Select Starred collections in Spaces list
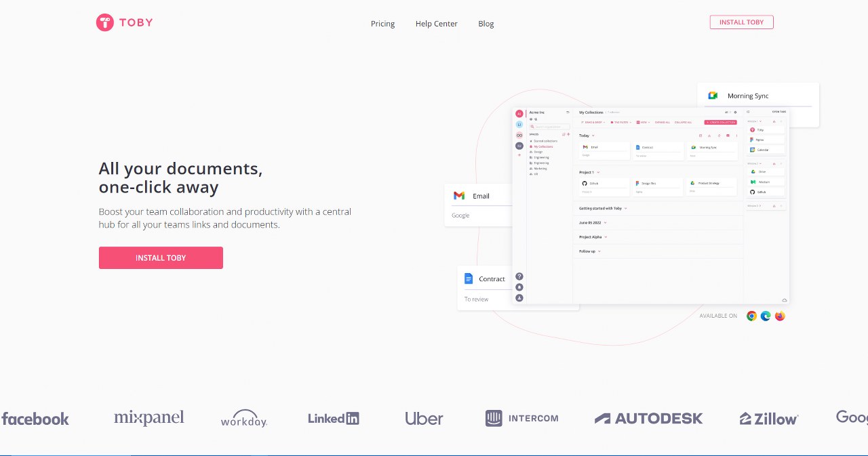This screenshot has height=456, width=868. click(x=543, y=141)
